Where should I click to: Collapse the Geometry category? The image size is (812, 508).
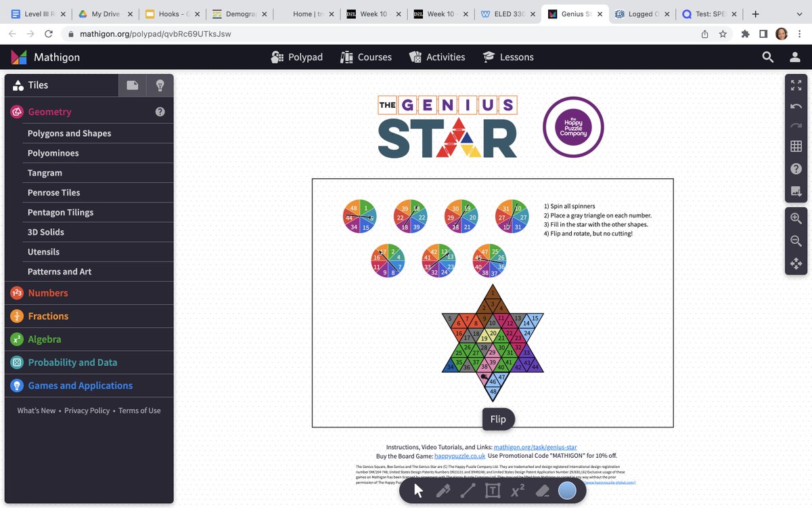89,112
